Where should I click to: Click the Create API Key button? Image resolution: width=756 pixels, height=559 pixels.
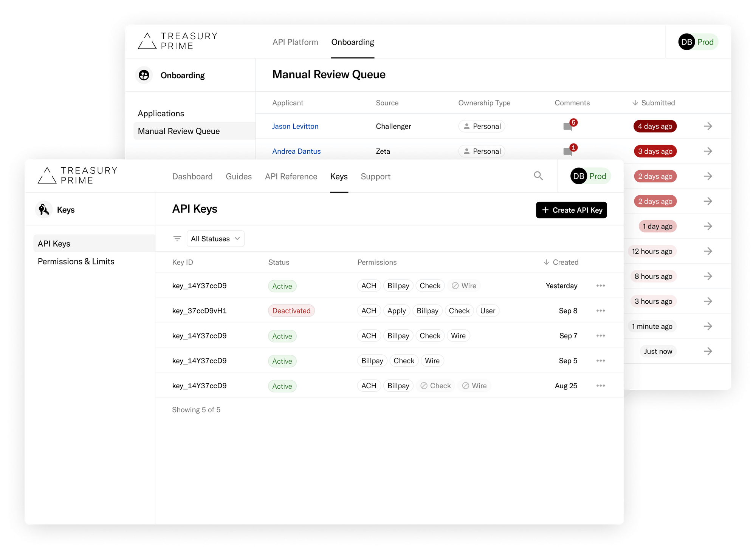[x=571, y=210]
